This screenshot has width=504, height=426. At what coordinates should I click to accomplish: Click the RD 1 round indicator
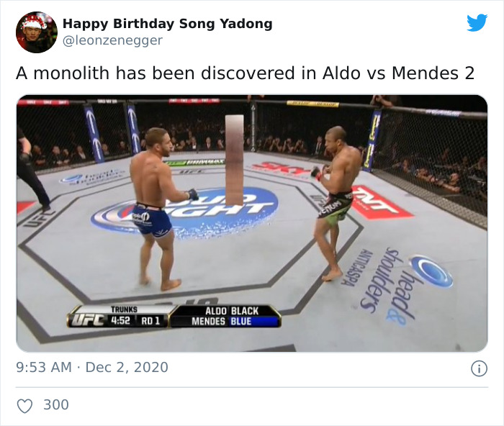(x=150, y=321)
